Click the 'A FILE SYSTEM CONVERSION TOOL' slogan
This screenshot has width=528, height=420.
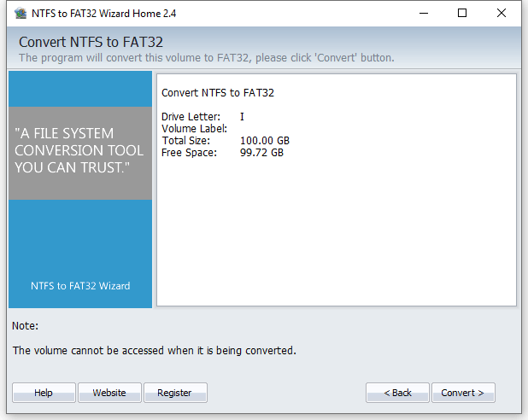(x=79, y=150)
